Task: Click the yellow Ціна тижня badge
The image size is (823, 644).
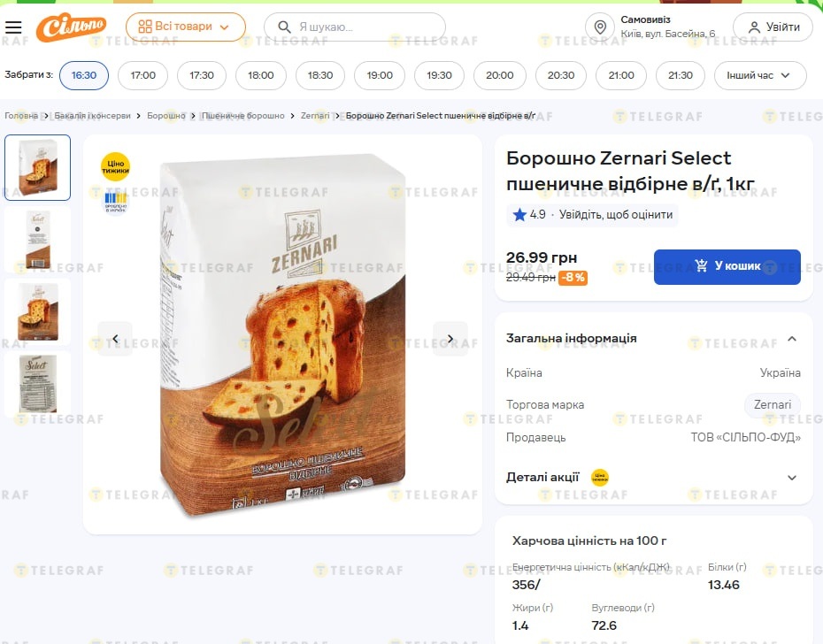Action: pos(115,166)
